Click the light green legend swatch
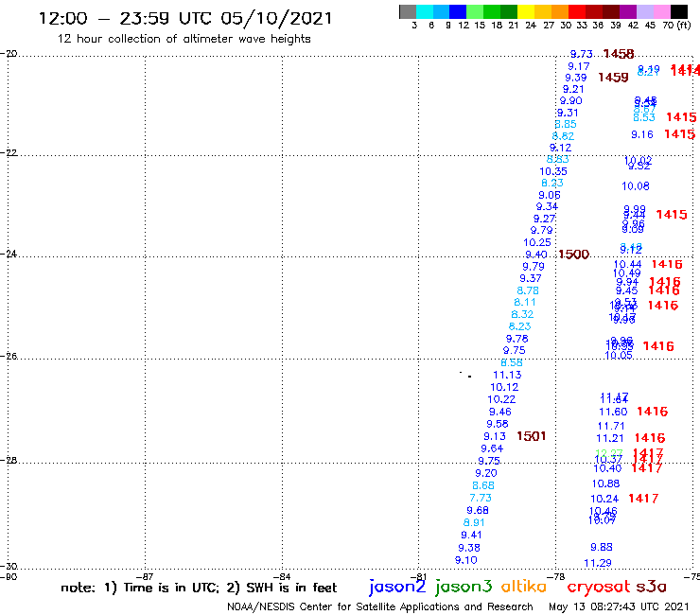 coord(475,11)
